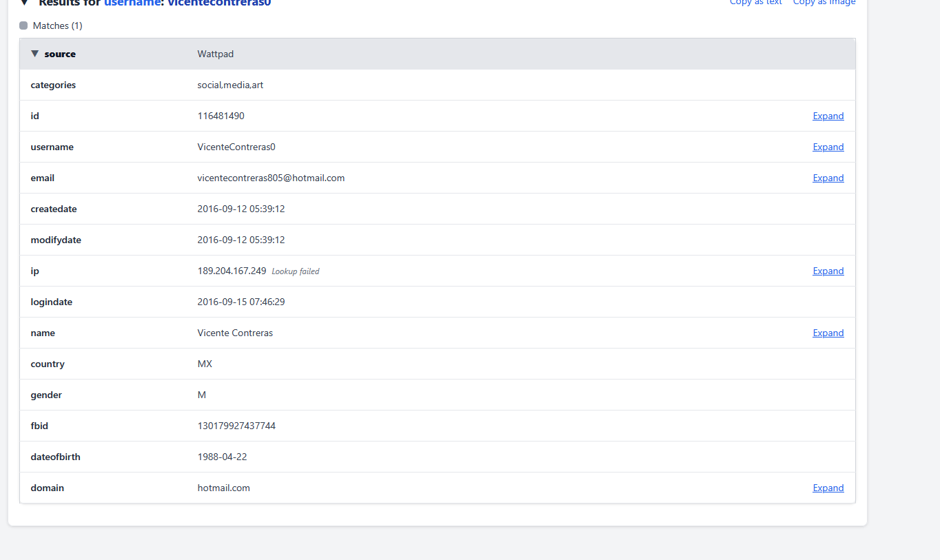940x560 pixels.
Task: Expand the domain row
Action: [828, 488]
